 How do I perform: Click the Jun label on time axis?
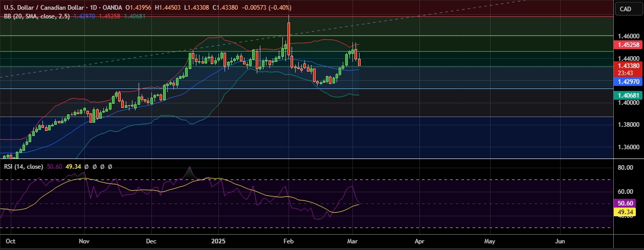coord(560,240)
